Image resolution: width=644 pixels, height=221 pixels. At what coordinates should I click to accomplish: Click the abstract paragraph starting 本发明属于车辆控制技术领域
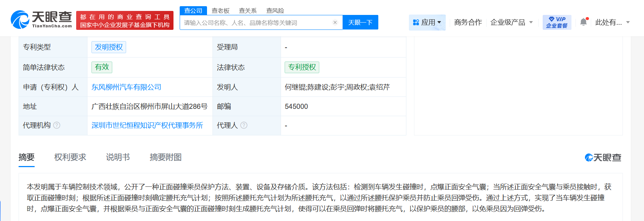click(x=319, y=198)
